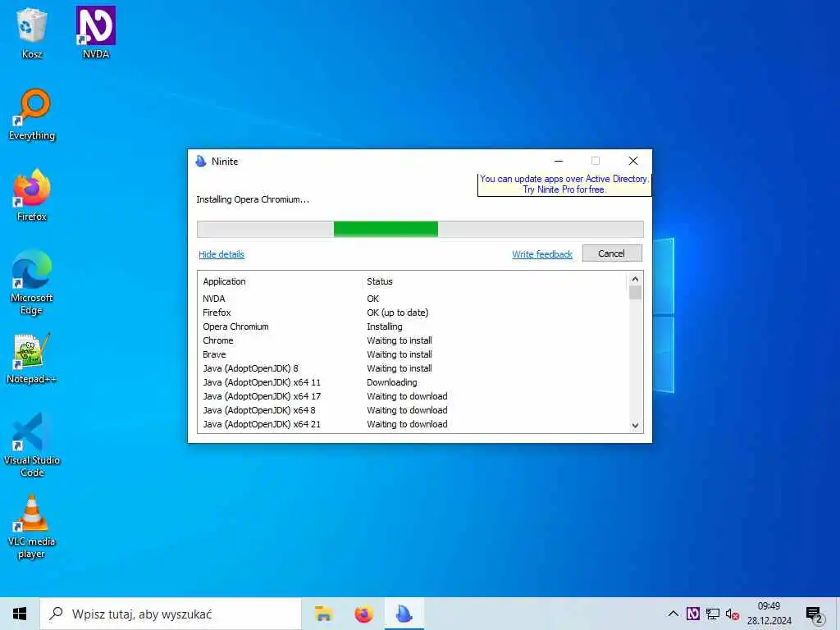Select the Firefox row in the list
840x630 pixels.
click(x=412, y=313)
